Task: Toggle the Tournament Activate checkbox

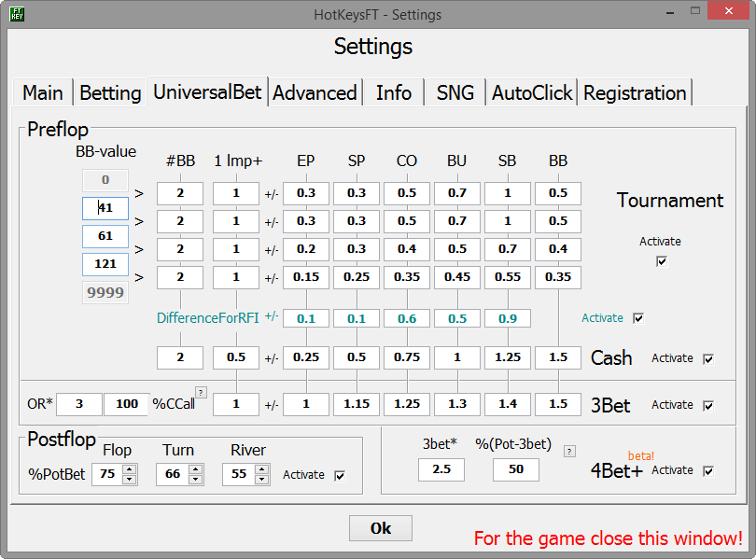Action: [x=662, y=261]
